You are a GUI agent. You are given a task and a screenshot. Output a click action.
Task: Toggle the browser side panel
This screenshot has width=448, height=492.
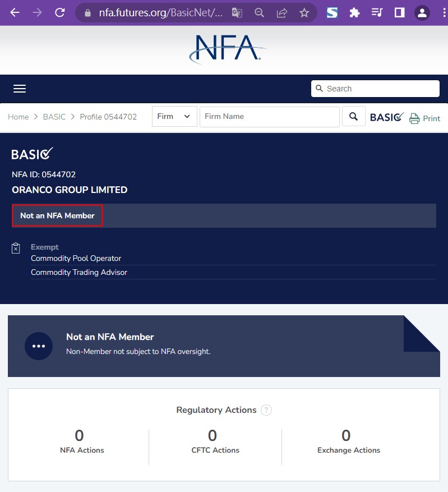399,12
